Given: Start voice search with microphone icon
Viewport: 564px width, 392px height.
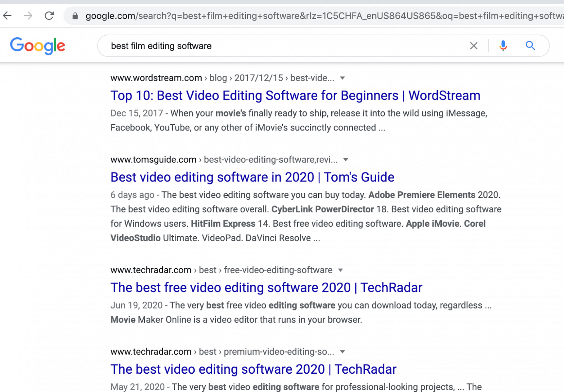Looking at the screenshot, I should 503,46.
